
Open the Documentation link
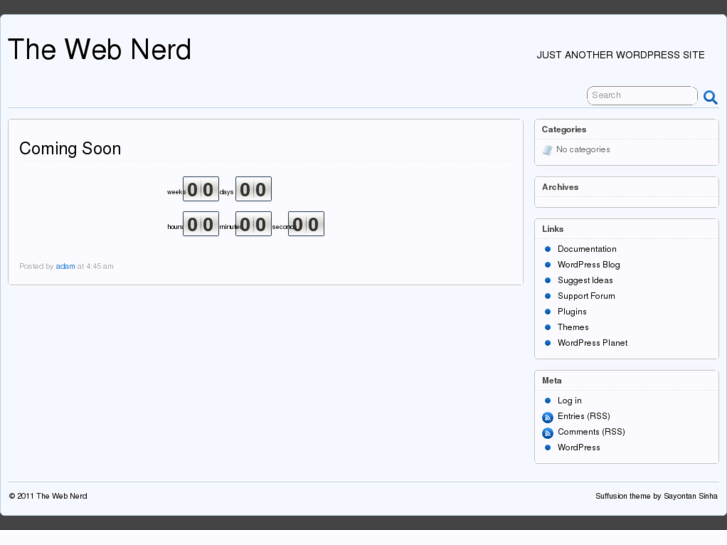coord(587,249)
